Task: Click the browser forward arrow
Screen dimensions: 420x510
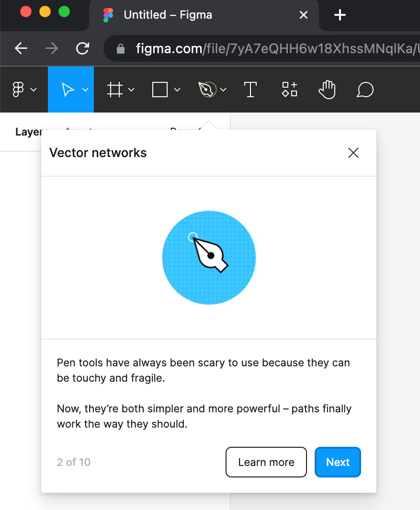Action: click(x=51, y=48)
